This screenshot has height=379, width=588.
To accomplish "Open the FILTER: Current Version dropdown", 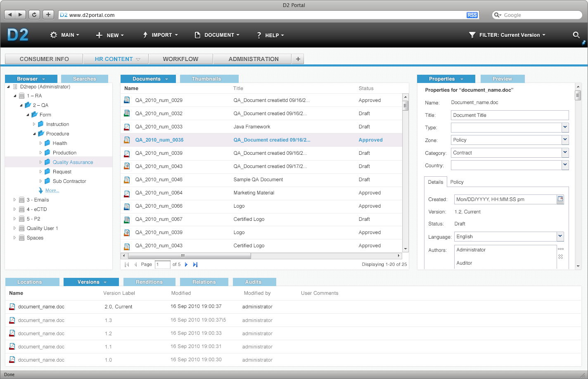I will click(x=507, y=35).
